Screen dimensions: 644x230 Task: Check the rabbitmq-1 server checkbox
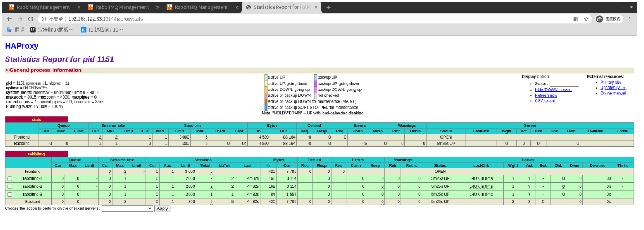coord(9,178)
